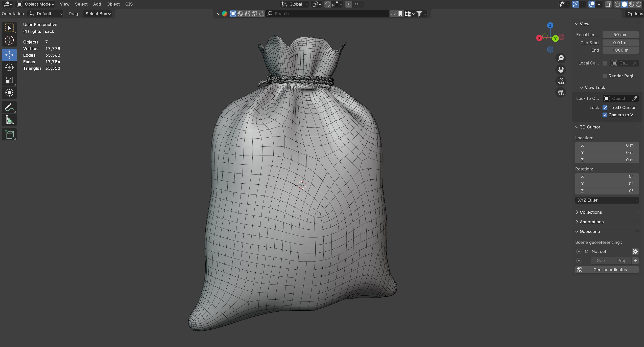
Task: Click the Options button
Action: click(635, 14)
